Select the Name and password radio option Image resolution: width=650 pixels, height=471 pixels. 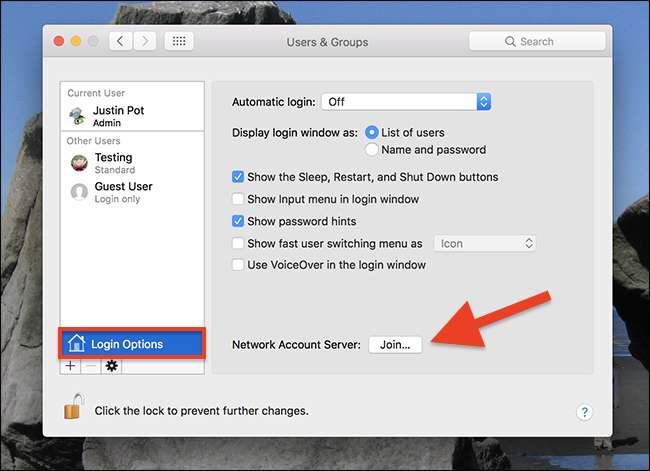pos(373,150)
